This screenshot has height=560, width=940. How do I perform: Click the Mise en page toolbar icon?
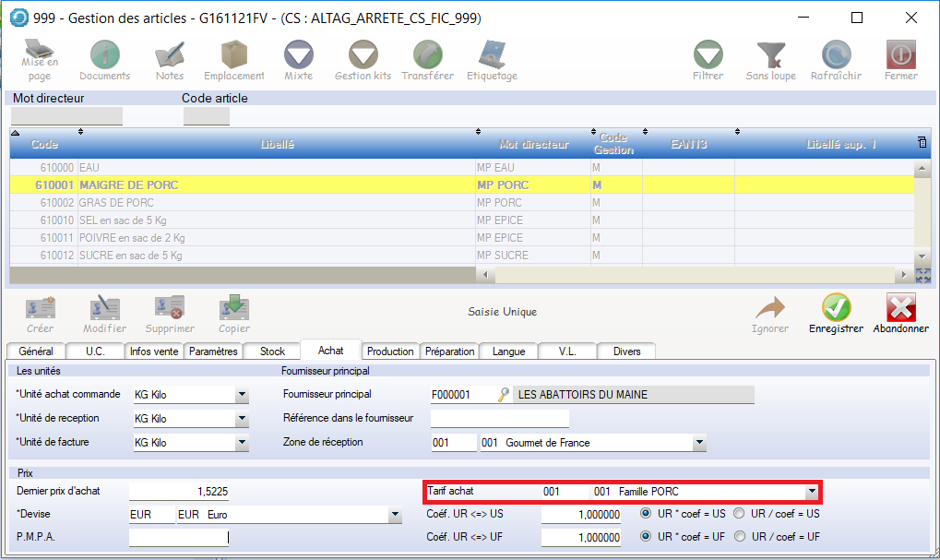(39, 61)
